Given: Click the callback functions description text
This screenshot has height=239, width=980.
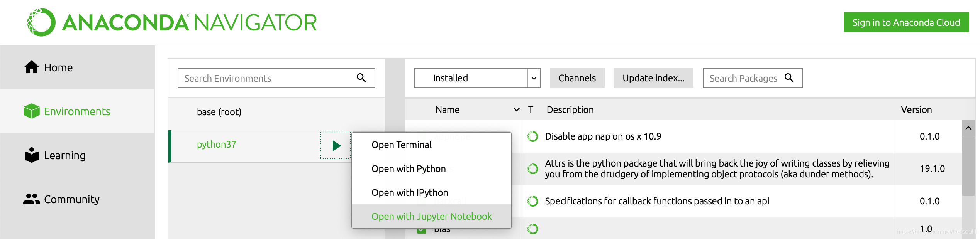Looking at the screenshot, I should (x=657, y=201).
